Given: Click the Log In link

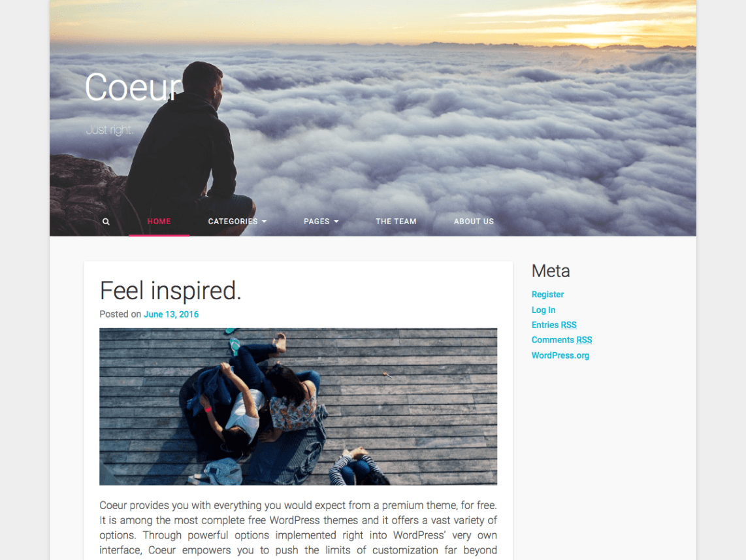Looking at the screenshot, I should click(543, 310).
